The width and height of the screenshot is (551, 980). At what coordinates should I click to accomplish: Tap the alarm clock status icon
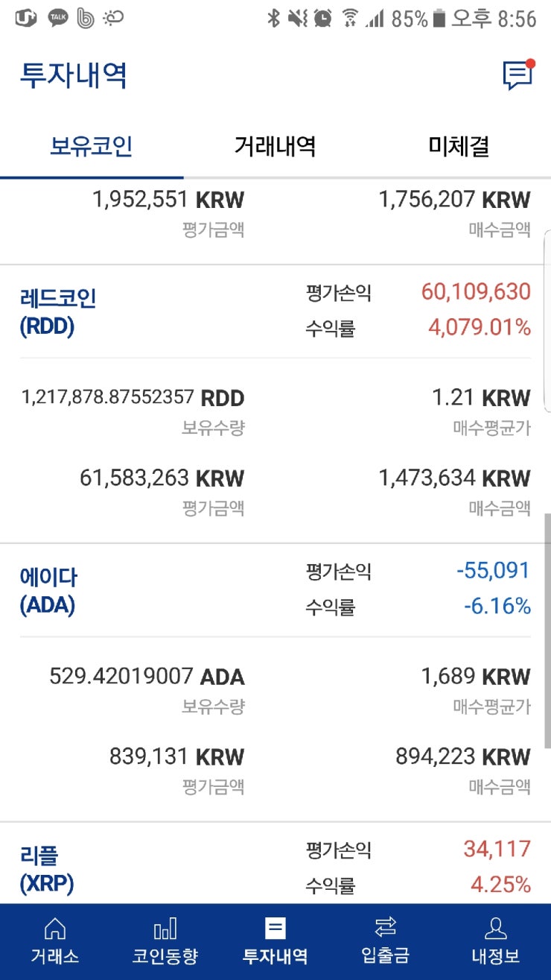pyautogui.click(x=322, y=18)
